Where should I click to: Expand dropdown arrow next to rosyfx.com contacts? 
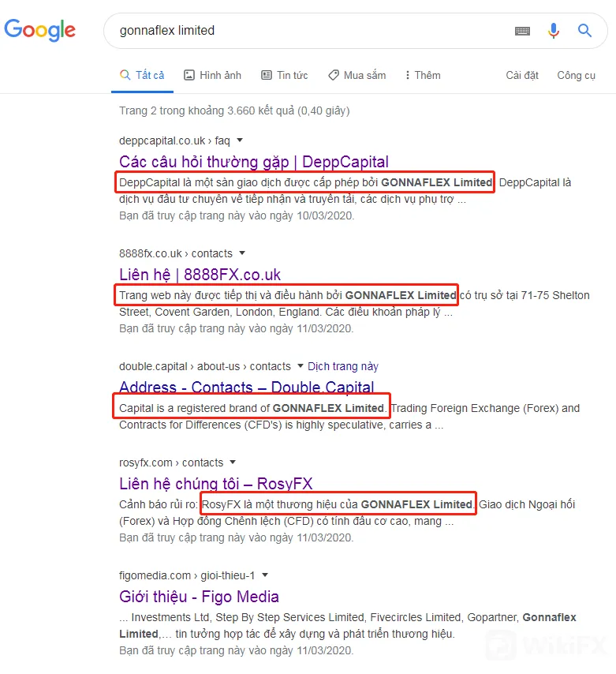233,462
